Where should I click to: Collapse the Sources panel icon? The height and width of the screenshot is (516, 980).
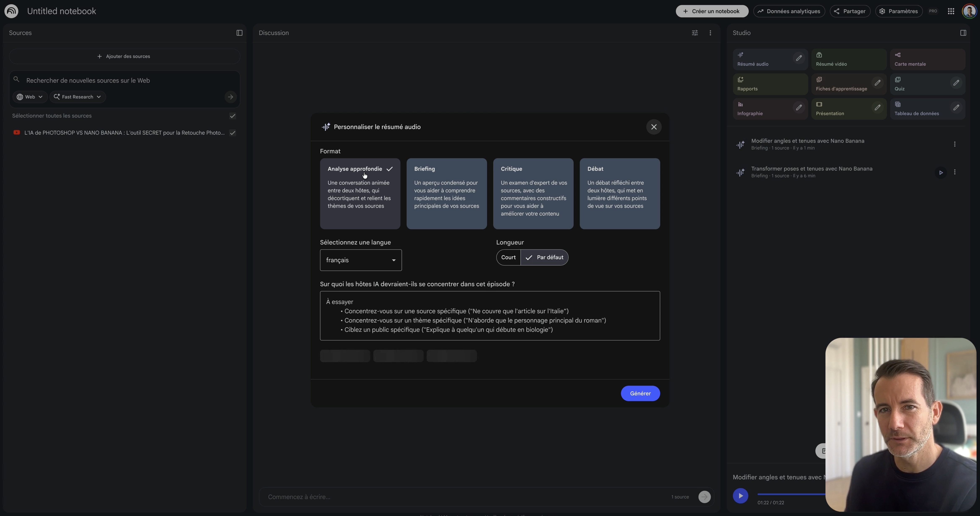(239, 33)
